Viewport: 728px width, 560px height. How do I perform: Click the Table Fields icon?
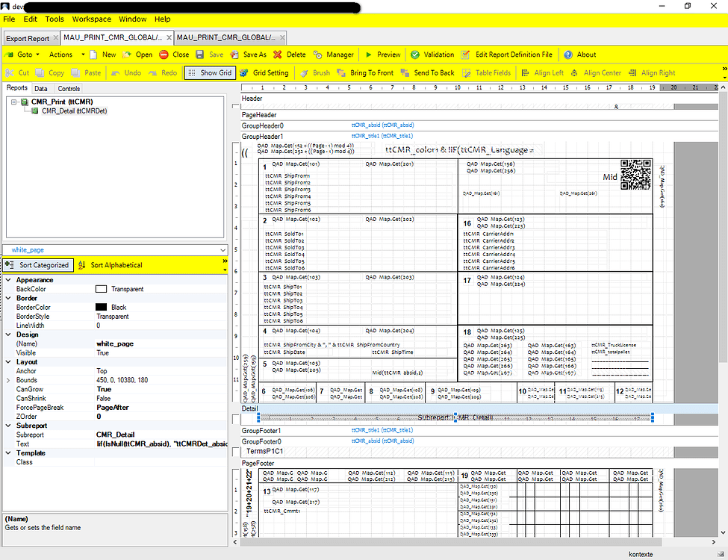click(x=467, y=73)
